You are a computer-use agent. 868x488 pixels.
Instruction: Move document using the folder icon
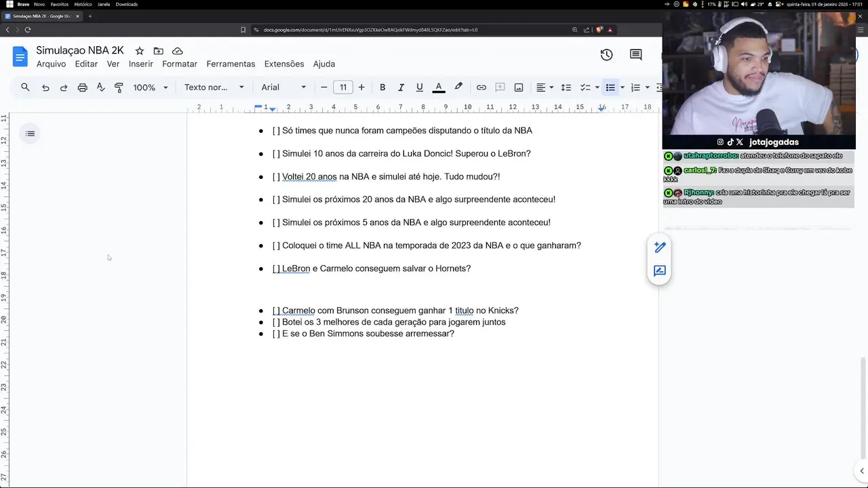158,51
